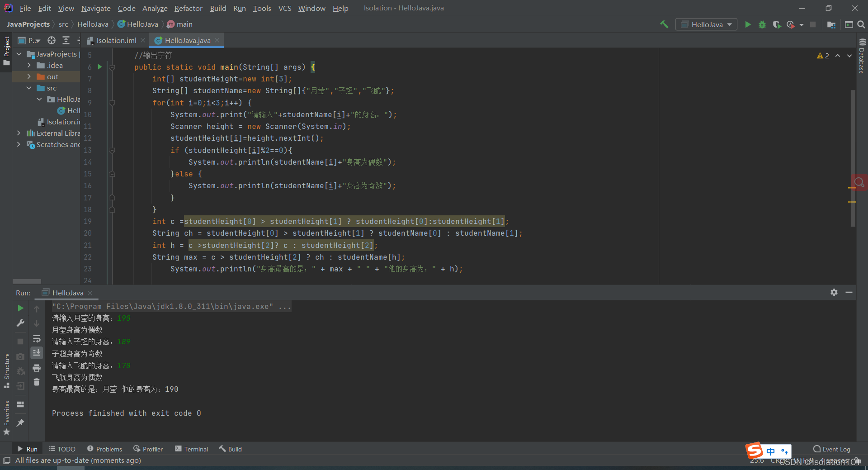Select the Isolation.iml file in project tree
The height and width of the screenshot is (470, 868).
59,122
